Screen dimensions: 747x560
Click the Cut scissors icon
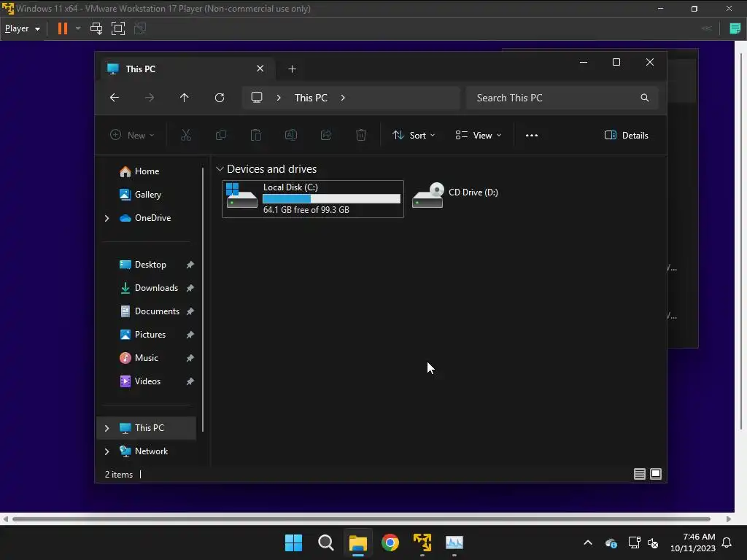click(x=186, y=135)
